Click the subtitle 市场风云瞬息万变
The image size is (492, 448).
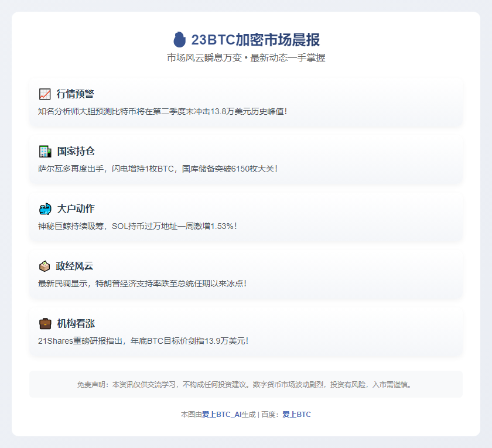pyautogui.click(x=204, y=58)
